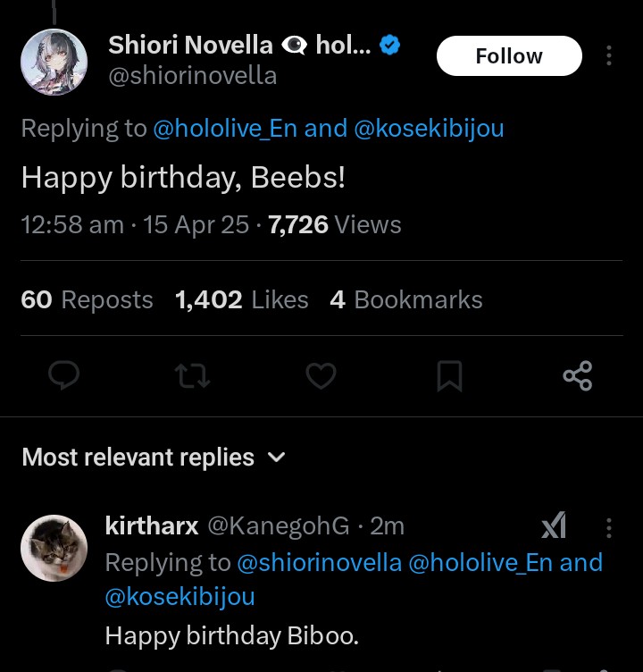Open more options for Shiori's tweet
The width and height of the screenshot is (643, 672).
coord(608,56)
